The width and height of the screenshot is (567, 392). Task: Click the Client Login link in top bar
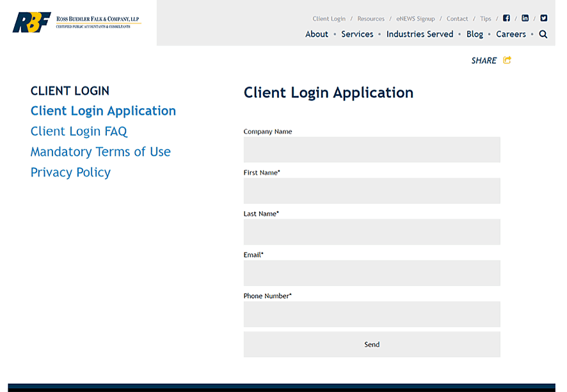(329, 19)
